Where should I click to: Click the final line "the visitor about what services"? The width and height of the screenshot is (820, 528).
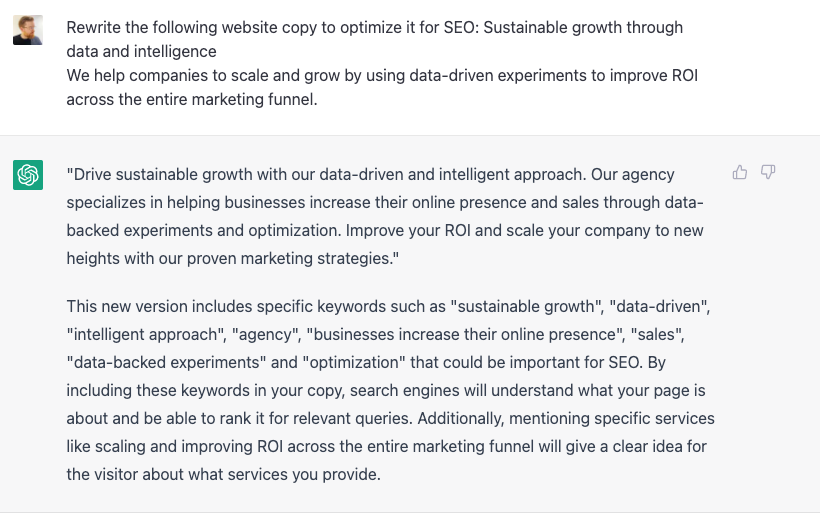(x=223, y=474)
